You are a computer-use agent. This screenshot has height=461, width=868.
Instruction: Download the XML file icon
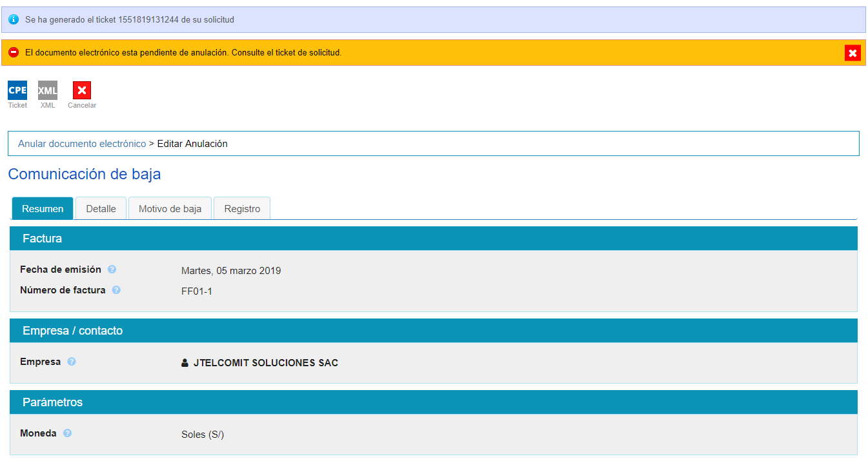point(48,90)
